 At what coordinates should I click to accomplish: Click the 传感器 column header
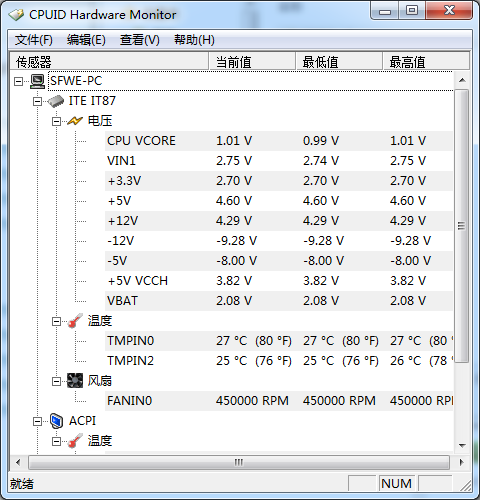109,62
